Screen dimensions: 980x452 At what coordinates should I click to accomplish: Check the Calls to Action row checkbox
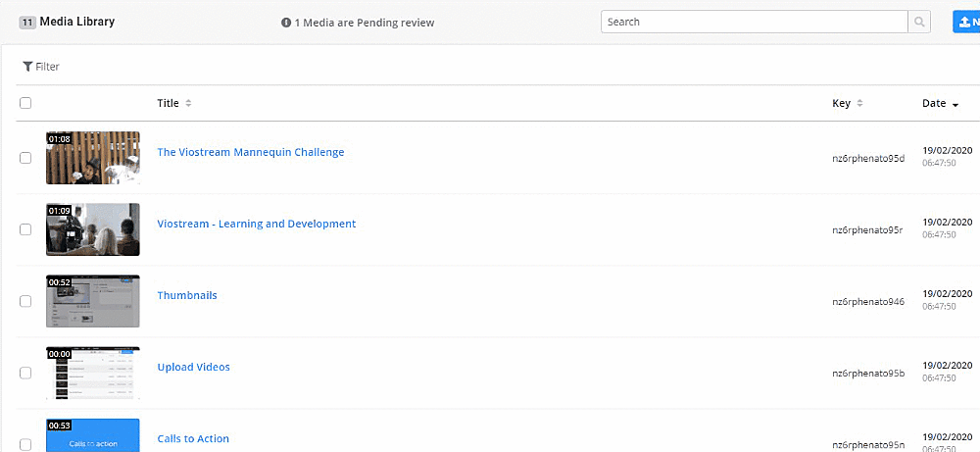click(x=25, y=444)
